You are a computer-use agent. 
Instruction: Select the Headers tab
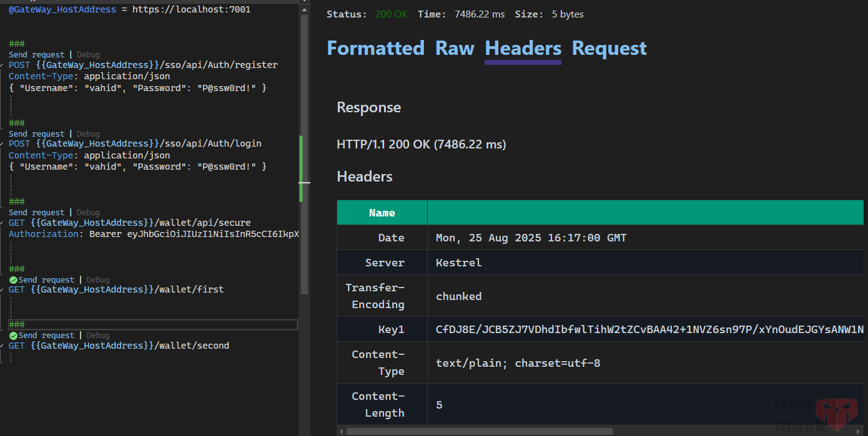pyautogui.click(x=522, y=48)
